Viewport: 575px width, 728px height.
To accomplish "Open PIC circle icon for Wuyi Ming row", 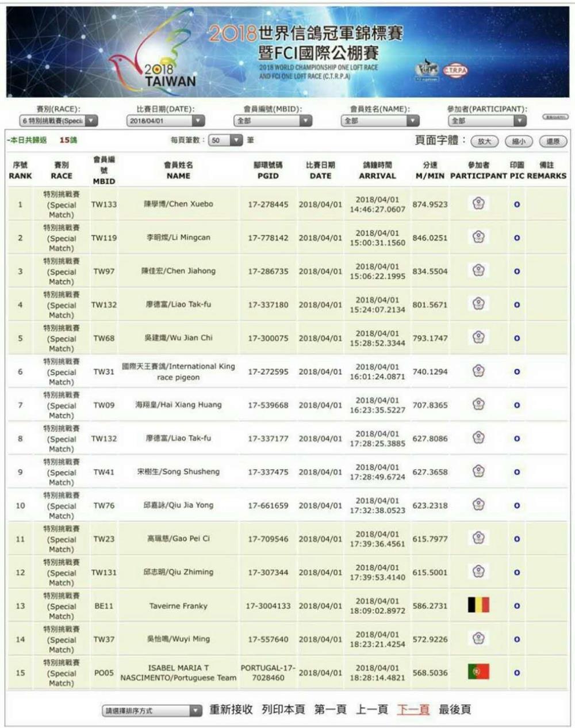I will (x=517, y=639).
